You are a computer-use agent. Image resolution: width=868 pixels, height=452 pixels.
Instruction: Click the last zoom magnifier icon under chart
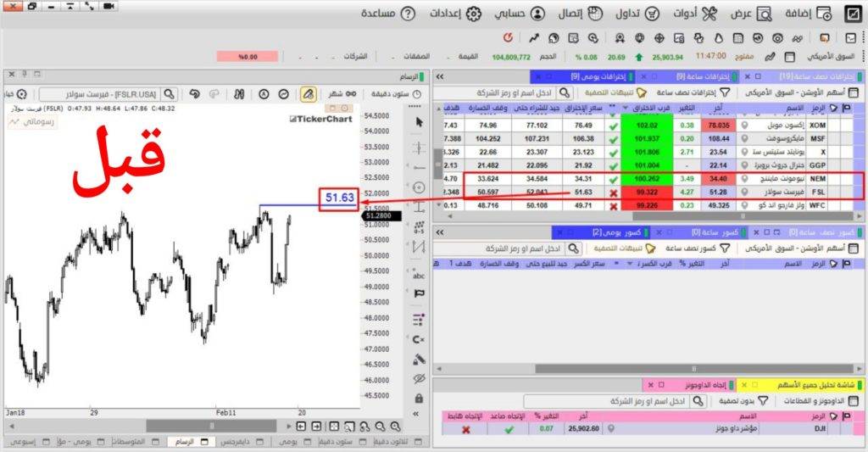395,427
